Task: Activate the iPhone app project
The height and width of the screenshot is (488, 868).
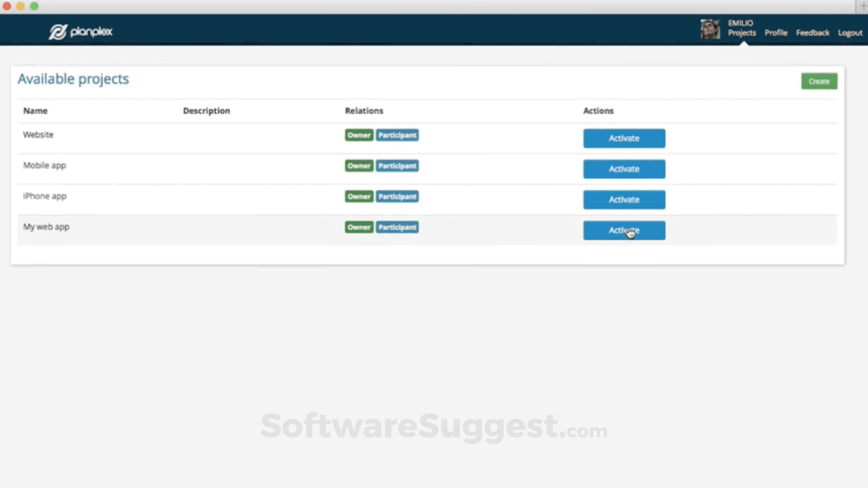Action: point(624,200)
